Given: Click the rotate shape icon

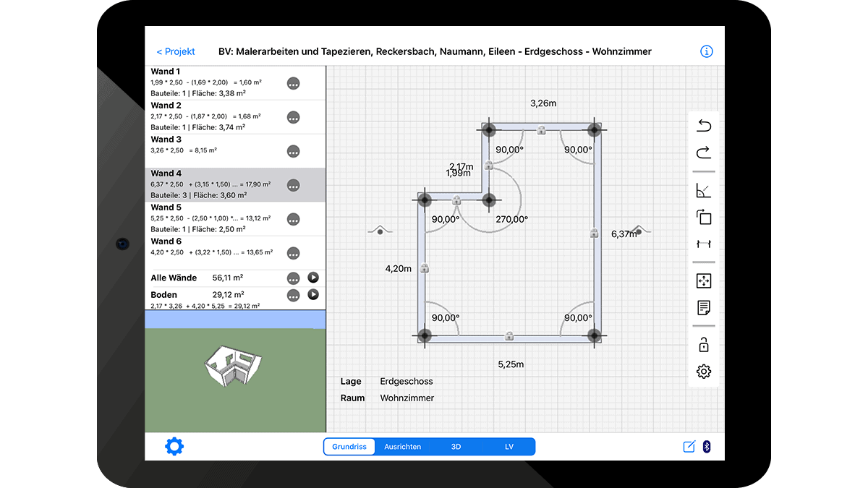Looking at the screenshot, I should tap(704, 217).
